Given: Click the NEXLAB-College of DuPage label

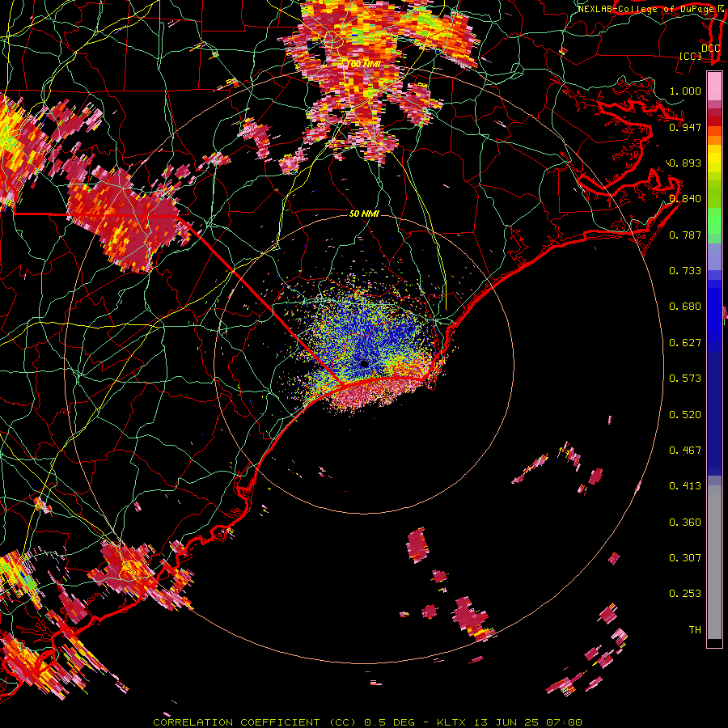Looking at the screenshot, I should [x=646, y=9].
